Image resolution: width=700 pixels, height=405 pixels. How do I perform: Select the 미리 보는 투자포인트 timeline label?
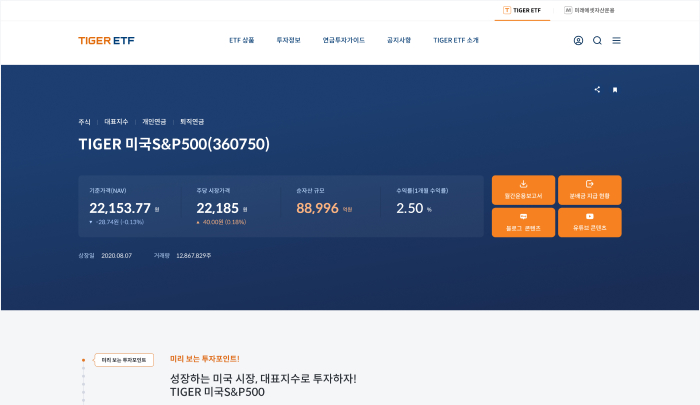[124, 360]
